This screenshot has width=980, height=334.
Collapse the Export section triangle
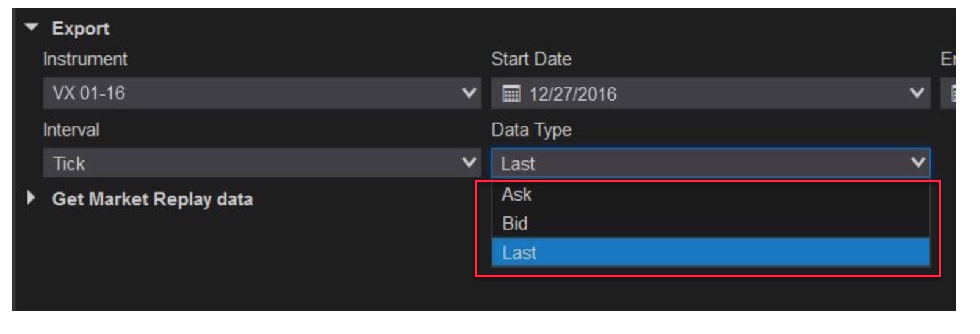tap(32, 27)
